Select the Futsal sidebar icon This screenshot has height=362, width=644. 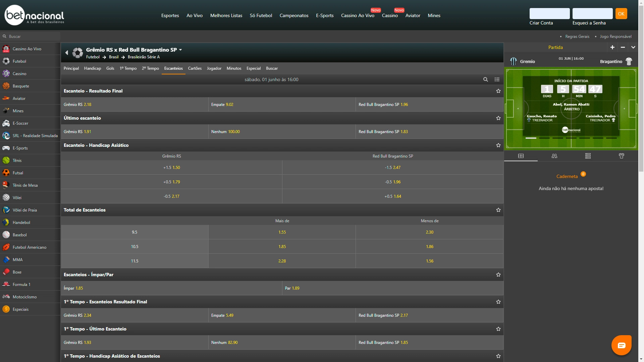coord(6,173)
